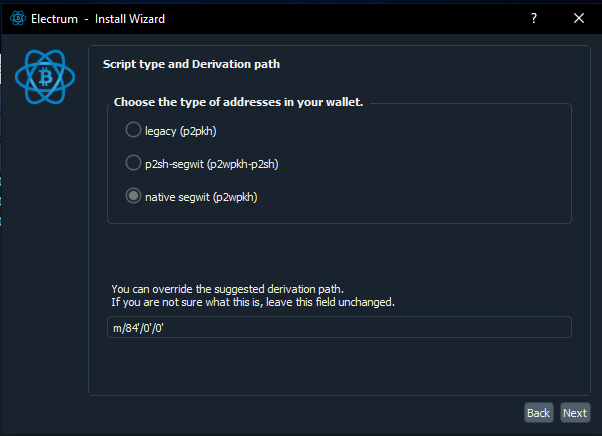Click the small Electrum title bar icon
This screenshot has width=602, height=436.
[x=18, y=18]
